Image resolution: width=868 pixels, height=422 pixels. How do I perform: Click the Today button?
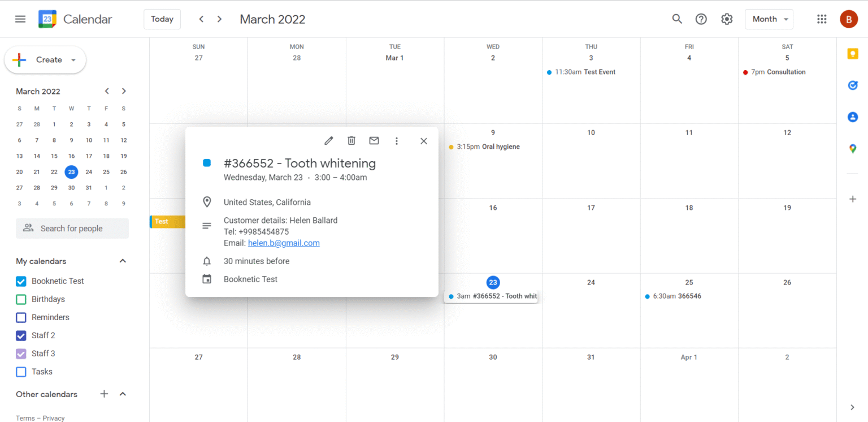coord(162,19)
